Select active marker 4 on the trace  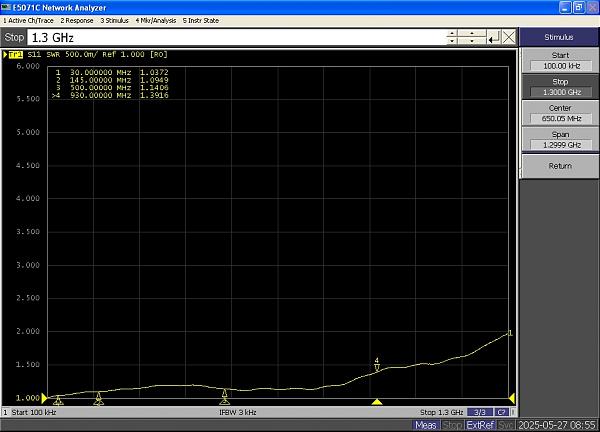377,365
